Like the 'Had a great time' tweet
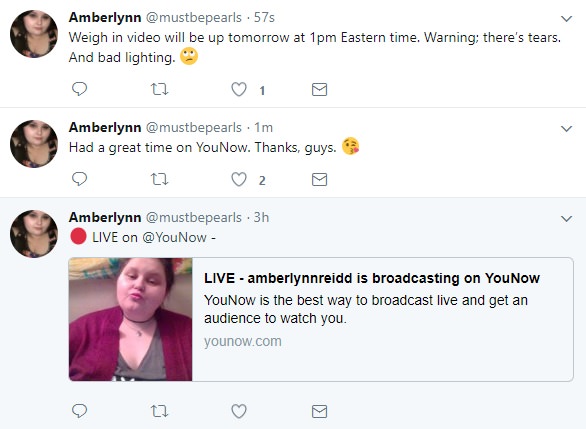The height and width of the screenshot is (429, 586). pyautogui.click(x=239, y=179)
